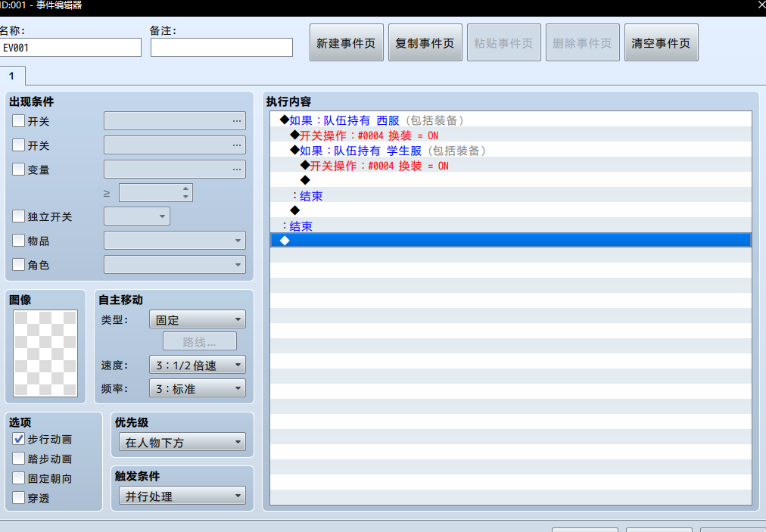The height and width of the screenshot is (532, 766).
Task: Enable the 物品 condition checkbox
Action: pyautogui.click(x=19, y=241)
